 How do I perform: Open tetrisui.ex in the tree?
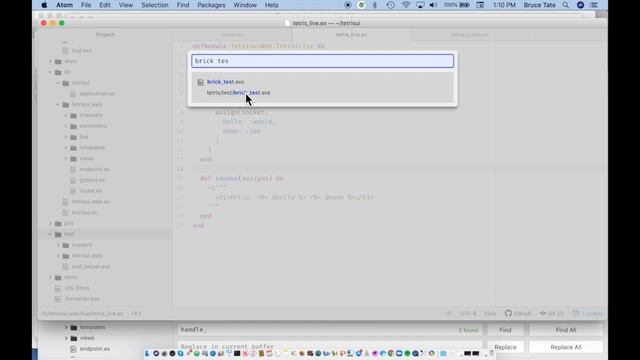[84, 212]
